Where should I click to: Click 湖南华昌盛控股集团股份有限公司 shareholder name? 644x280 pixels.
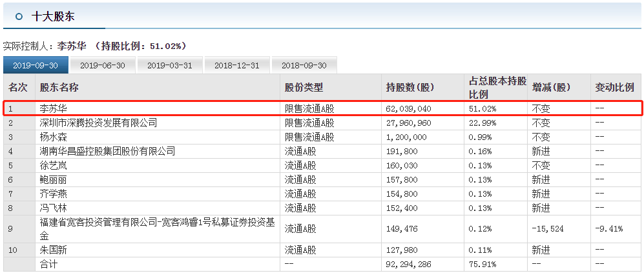click(107, 151)
